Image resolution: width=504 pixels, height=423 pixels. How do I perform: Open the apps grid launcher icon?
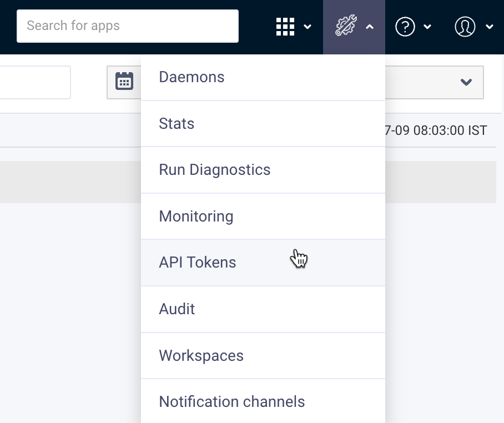coord(285,26)
